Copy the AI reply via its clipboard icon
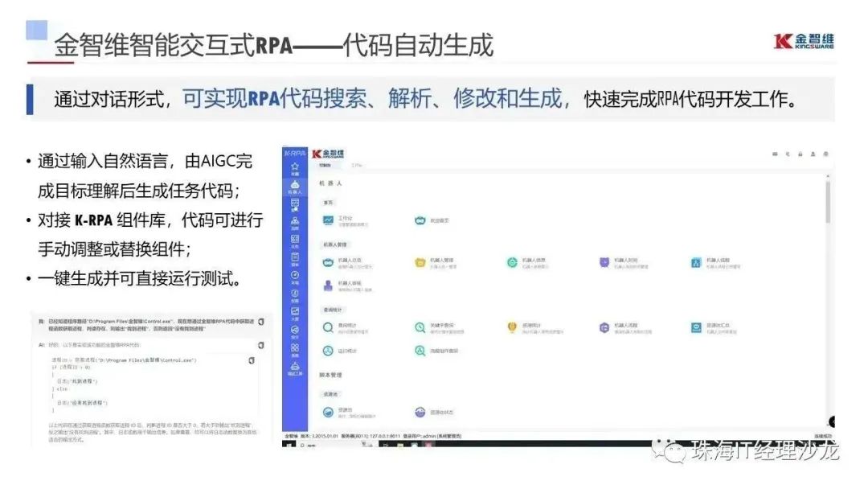 coord(261,346)
